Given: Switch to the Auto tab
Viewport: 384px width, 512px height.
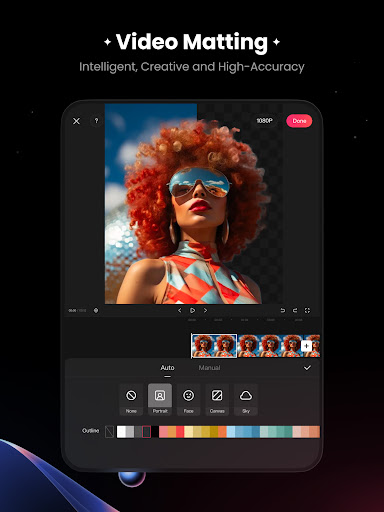Looking at the screenshot, I should 167,368.
